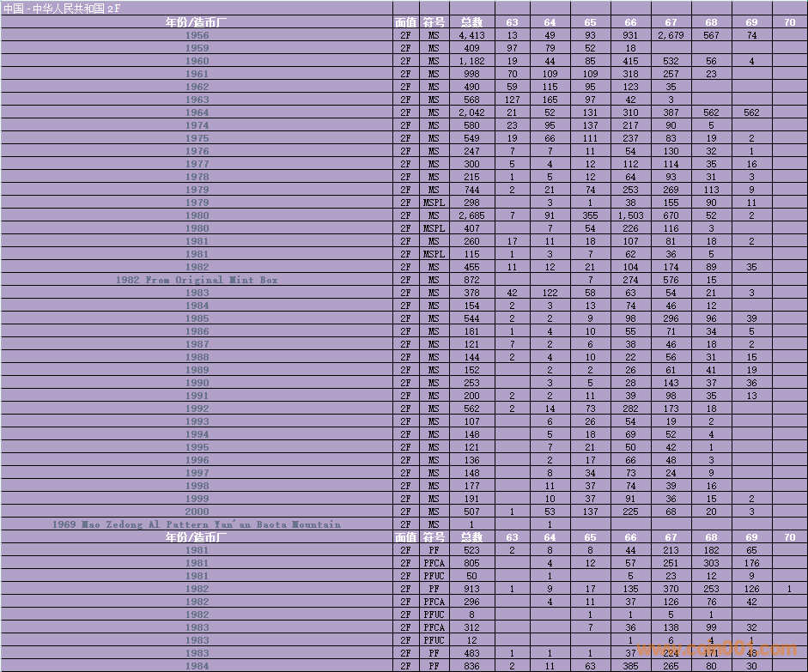Select the 年份/造币厂 header in top row
Screen dimensions: 808x672
point(197,21)
